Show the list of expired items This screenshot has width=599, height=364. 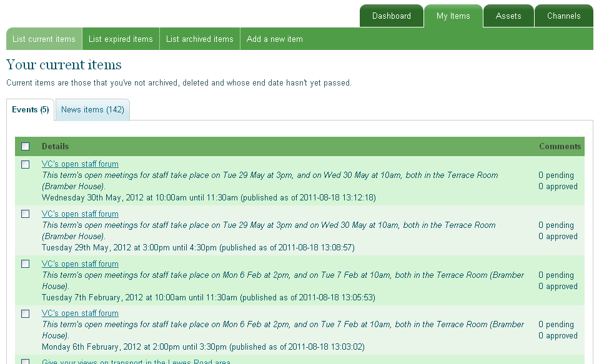[121, 39]
